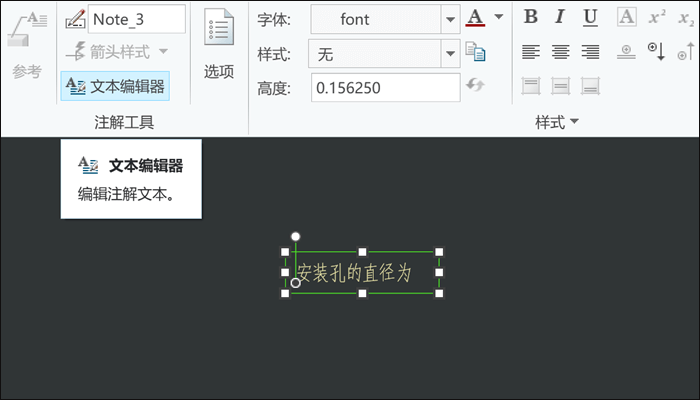Toggle the boxed text A icon
Image resolution: width=700 pixels, height=400 pixels.
click(626, 17)
